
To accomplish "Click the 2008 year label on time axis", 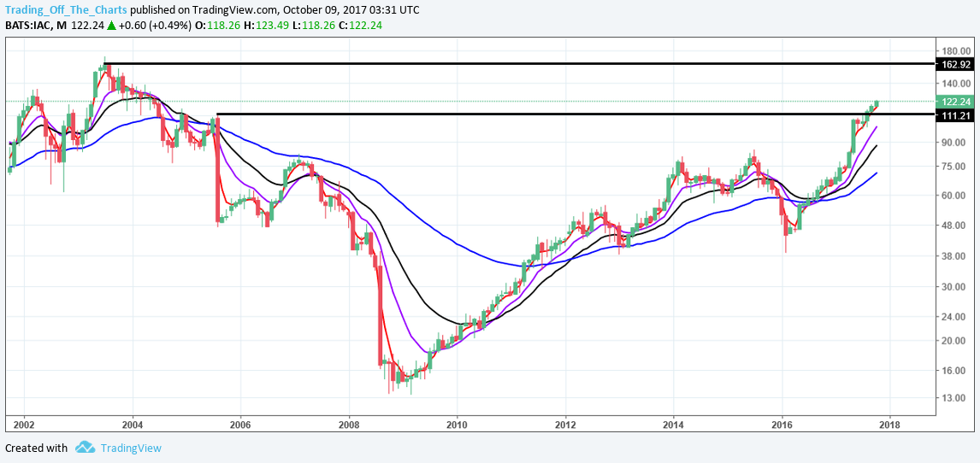I will point(349,425).
